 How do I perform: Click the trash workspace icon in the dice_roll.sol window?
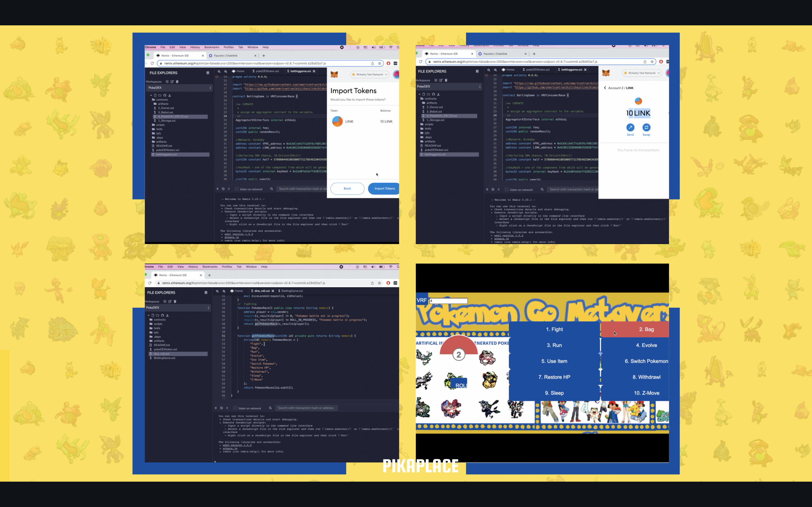pyautogui.click(x=175, y=301)
